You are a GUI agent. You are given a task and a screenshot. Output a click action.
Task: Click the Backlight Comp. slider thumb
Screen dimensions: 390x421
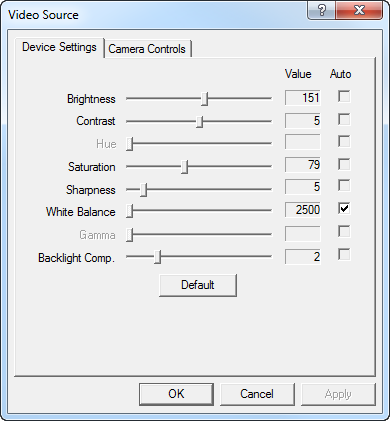pyautogui.click(x=158, y=257)
